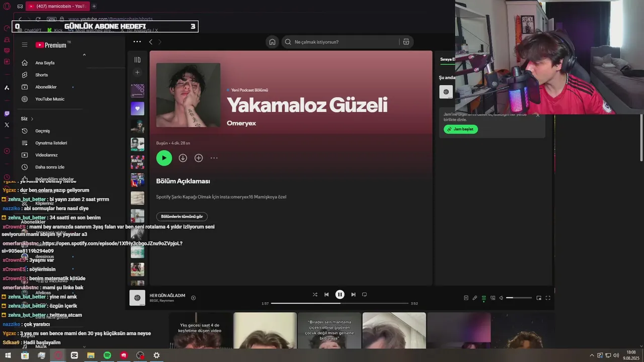The image size is (644, 362).
Task: Click the "Jam başlat" button
Action: (x=461, y=129)
